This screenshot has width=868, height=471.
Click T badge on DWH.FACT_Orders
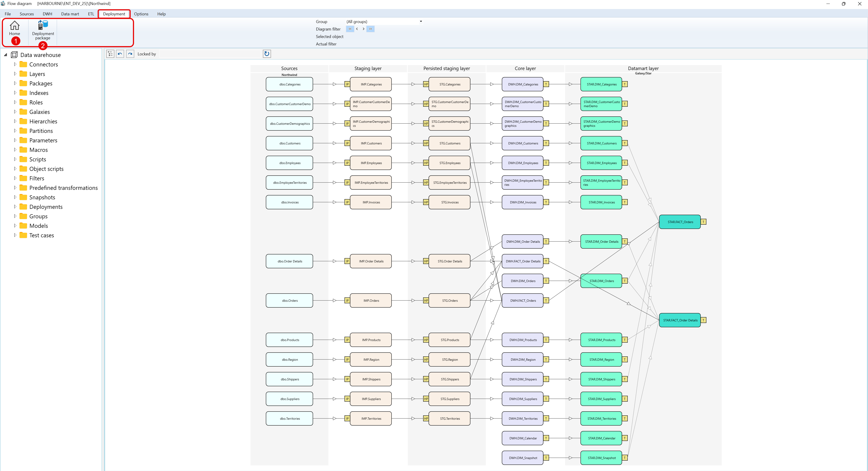[546, 301]
